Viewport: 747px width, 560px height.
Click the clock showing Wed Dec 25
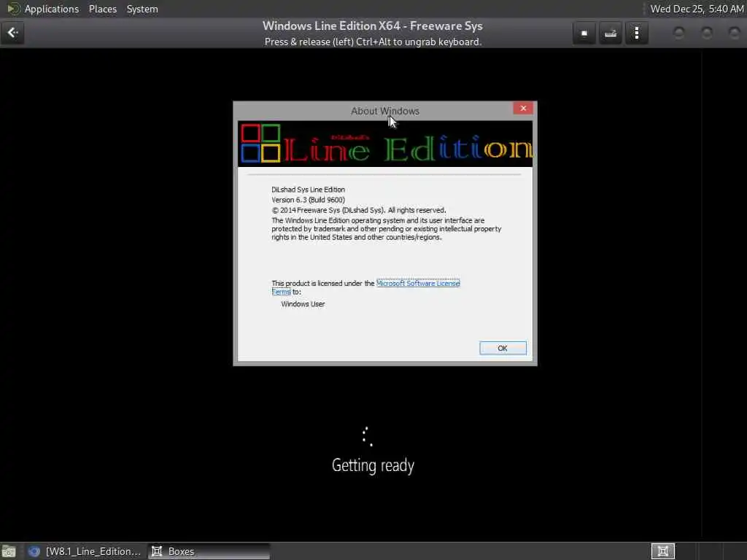697,9
